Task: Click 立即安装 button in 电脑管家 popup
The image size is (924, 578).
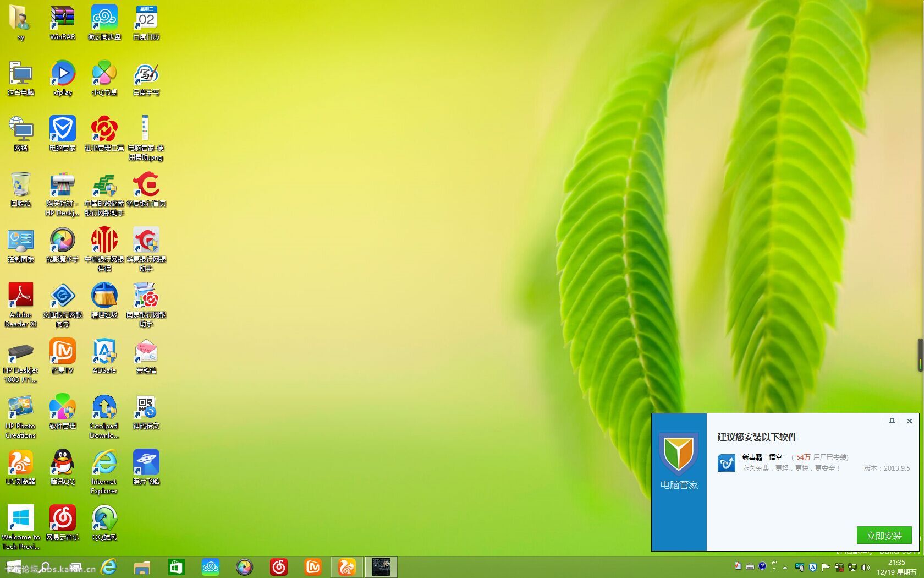Action: click(884, 535)
